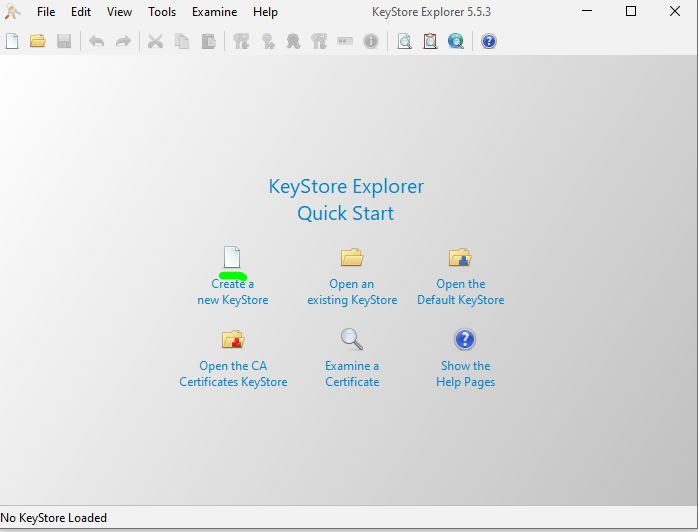The width and height of the screenshot is (698, 532).
Task: Click the Save floppy disk toolbar icon
Action: point(64,41)
